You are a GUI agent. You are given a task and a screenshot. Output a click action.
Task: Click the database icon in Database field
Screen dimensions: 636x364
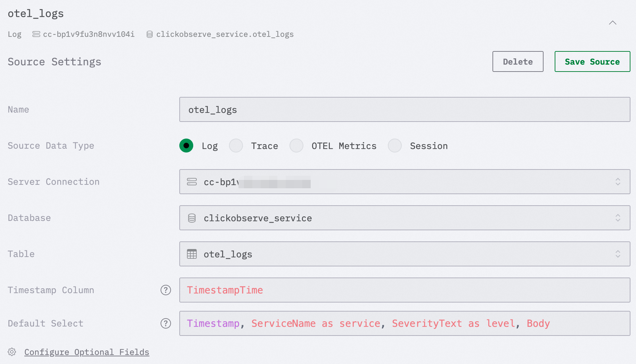point(192,218)
